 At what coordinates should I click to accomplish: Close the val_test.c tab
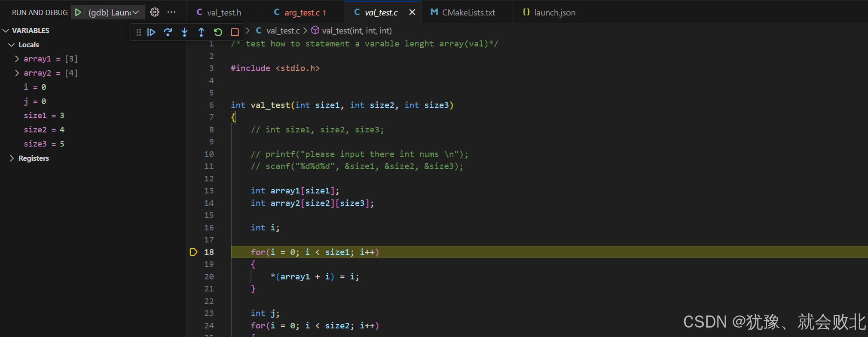click(412, 12)
